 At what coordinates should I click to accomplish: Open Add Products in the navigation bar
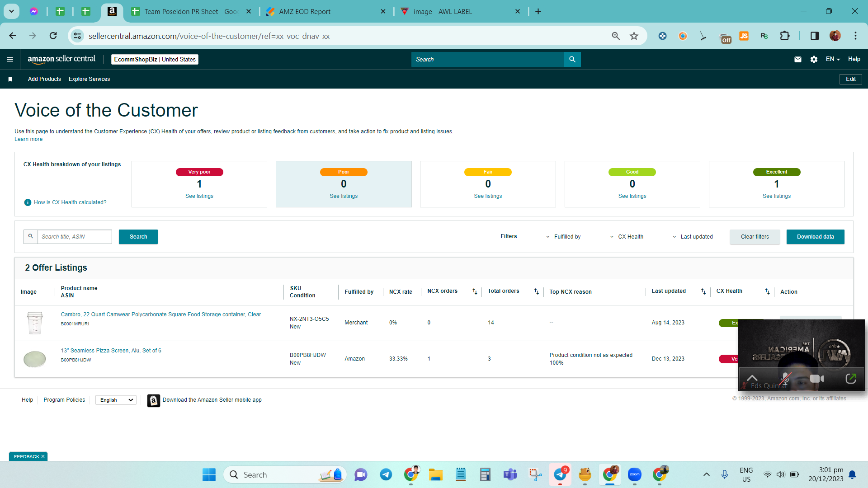tap(44, 79)
